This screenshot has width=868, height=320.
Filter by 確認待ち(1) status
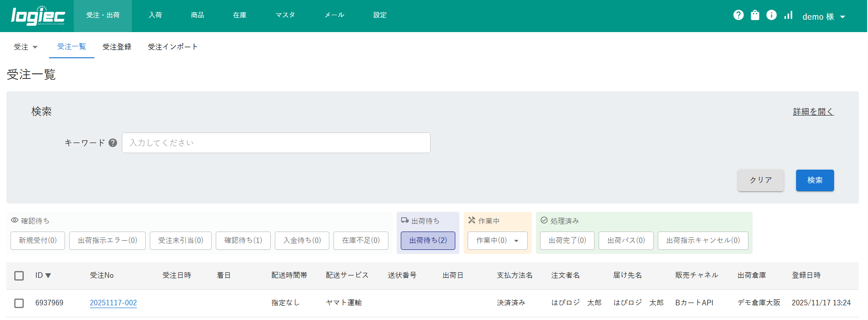coord(243,241)
